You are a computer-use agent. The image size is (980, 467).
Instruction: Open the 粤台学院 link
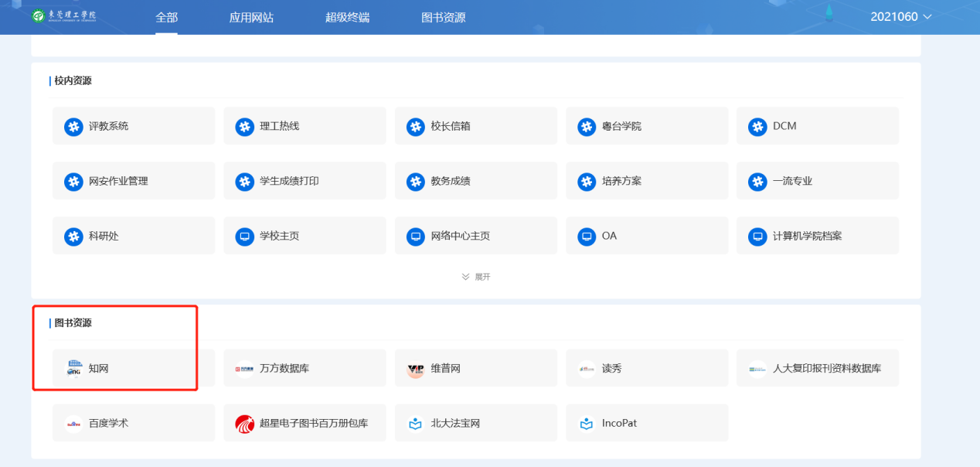click(x=647, y=126)
